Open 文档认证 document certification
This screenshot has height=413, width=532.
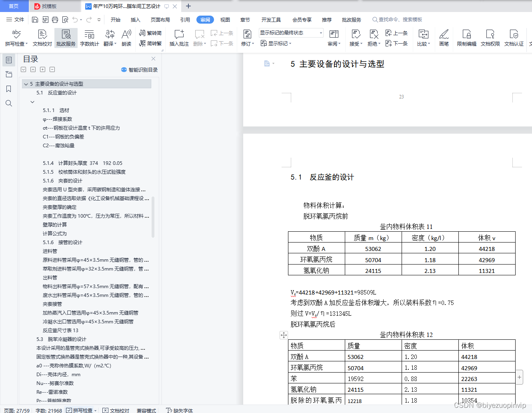(514, 38)
